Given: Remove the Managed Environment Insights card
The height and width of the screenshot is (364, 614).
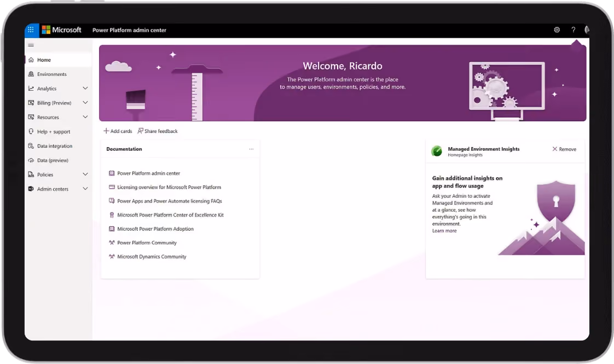Looking at the screenshot, I should click(564, 149).
